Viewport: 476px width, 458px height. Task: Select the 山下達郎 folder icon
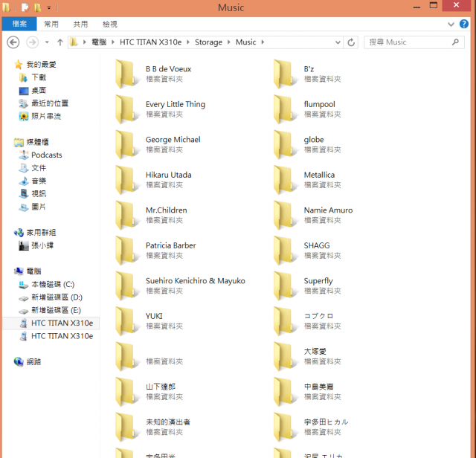(126, 392)
